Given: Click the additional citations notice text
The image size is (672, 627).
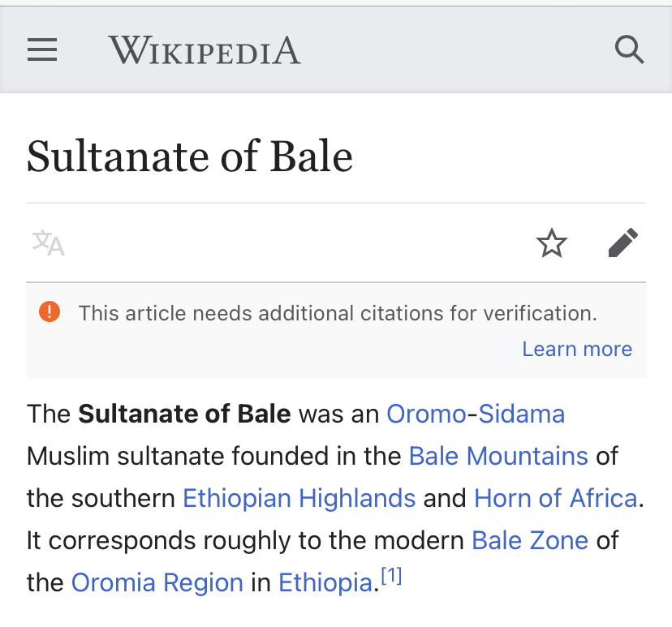Looking at the screenshot, I should pyautogui.click(x=338, y=313).
